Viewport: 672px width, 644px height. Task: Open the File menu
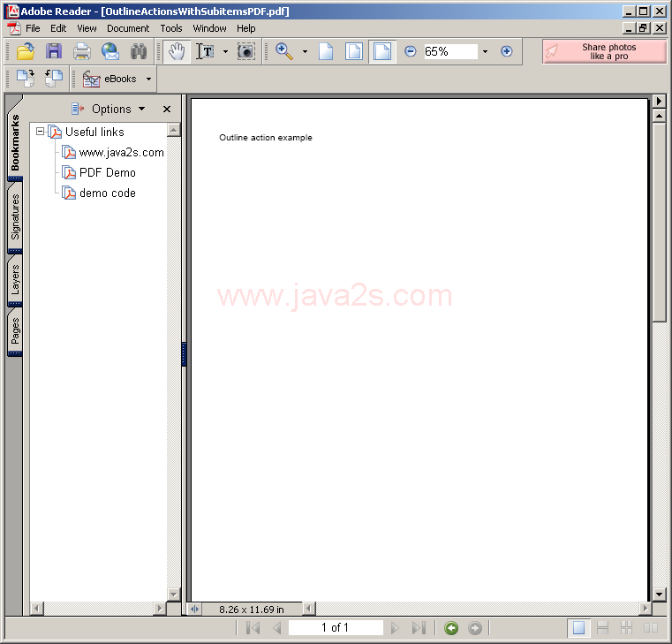tap(33, 28)
